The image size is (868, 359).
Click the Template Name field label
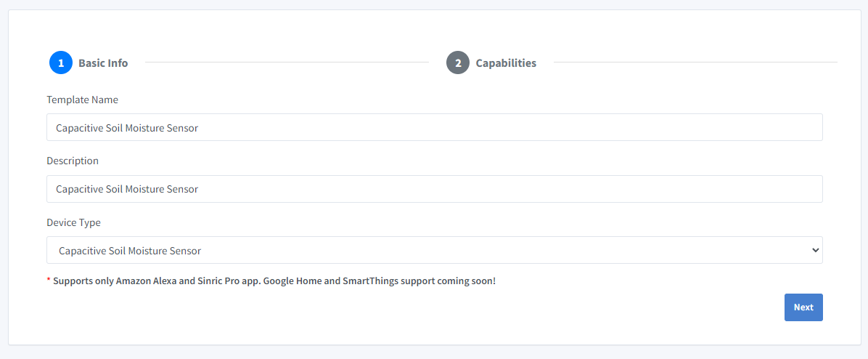tap(82, 100)
